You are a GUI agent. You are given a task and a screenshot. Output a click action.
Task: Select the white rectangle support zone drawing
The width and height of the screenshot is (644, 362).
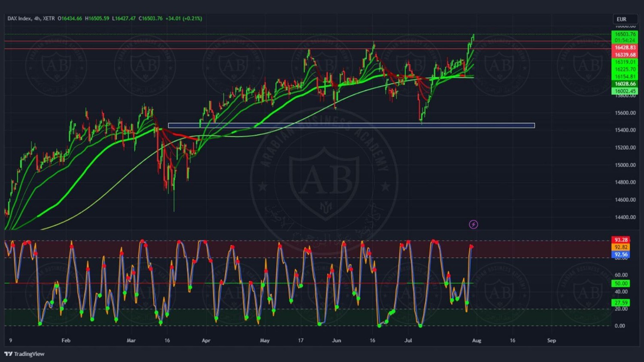point(351,126)
